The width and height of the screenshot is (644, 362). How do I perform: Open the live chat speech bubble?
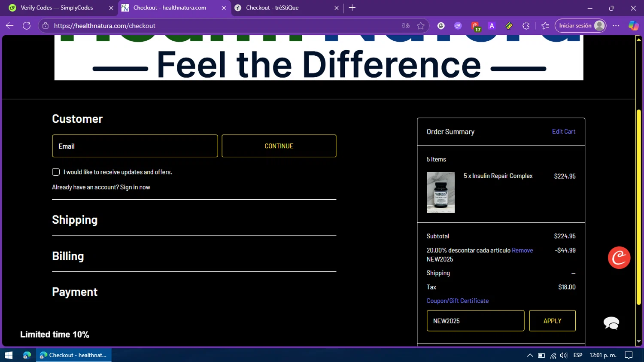[611, 323]
